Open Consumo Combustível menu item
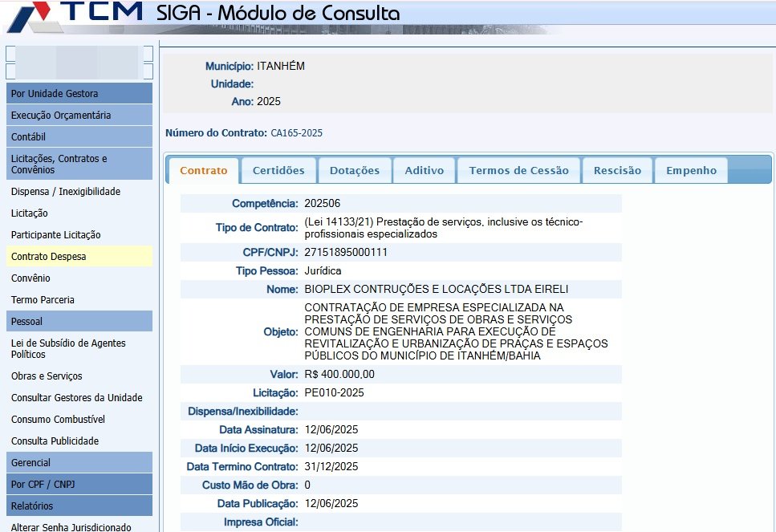The height and width of the screenshot is (532, 776). [x=58, y=420]
